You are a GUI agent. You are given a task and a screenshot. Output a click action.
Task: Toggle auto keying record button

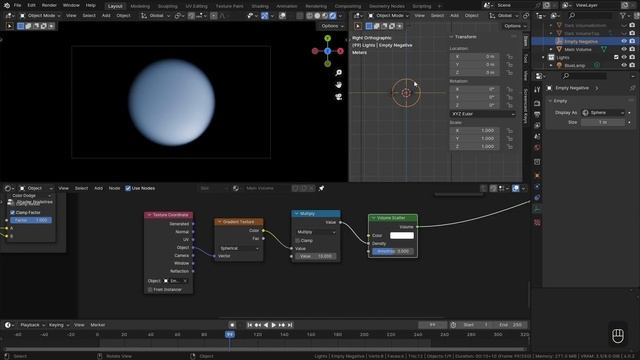coord(232,325)
